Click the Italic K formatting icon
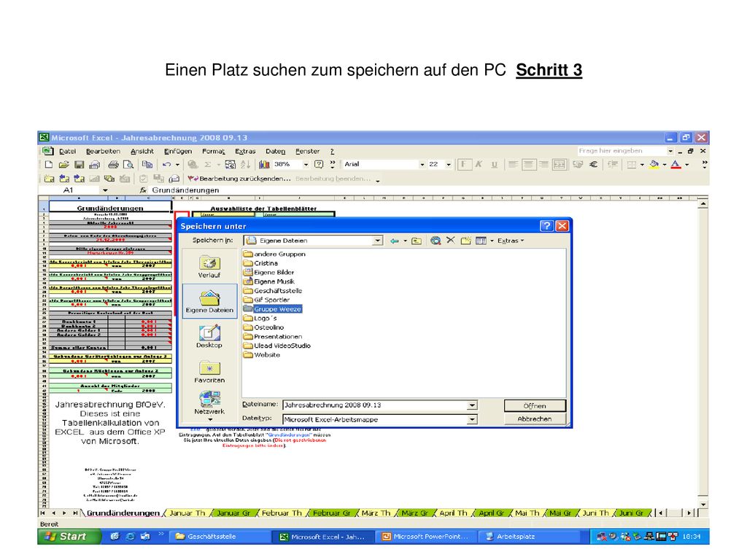The width and height of the screenshot is (747, 560). coord(479,165)
